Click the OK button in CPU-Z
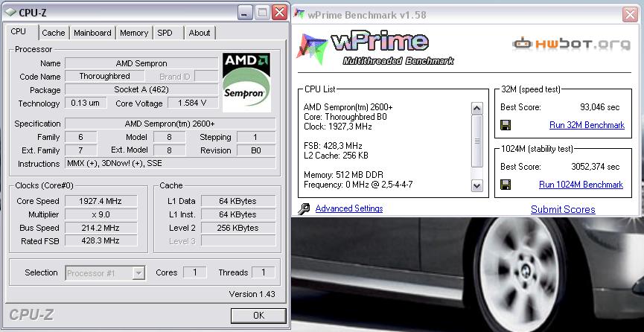The width and height of the screenshot is (644, 332). [258, 316]
